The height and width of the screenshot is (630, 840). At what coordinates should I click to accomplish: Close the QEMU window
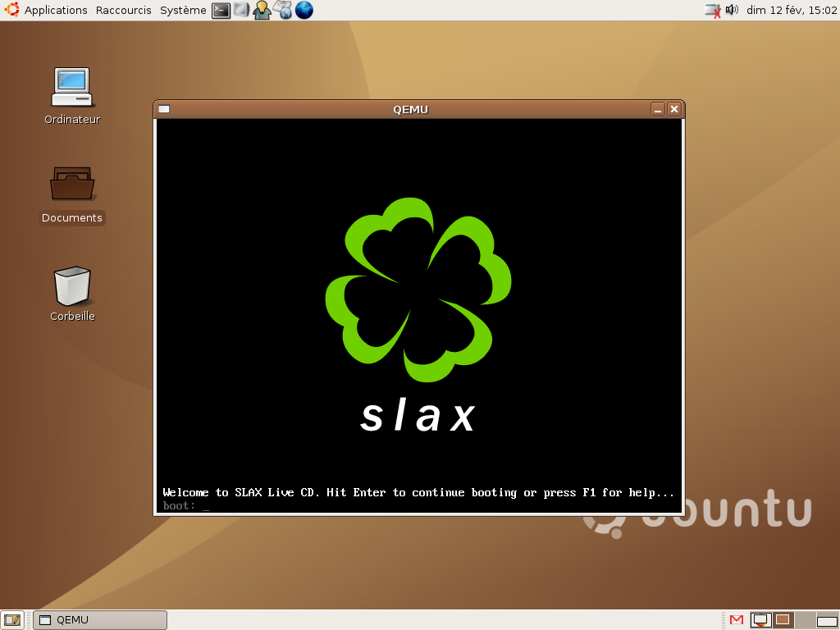coord(674,109)
